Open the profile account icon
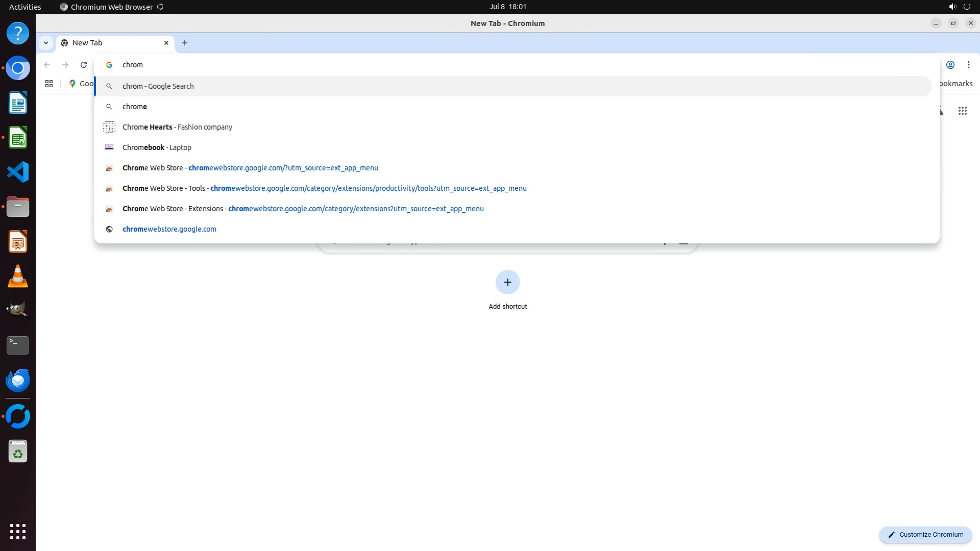 950,65
